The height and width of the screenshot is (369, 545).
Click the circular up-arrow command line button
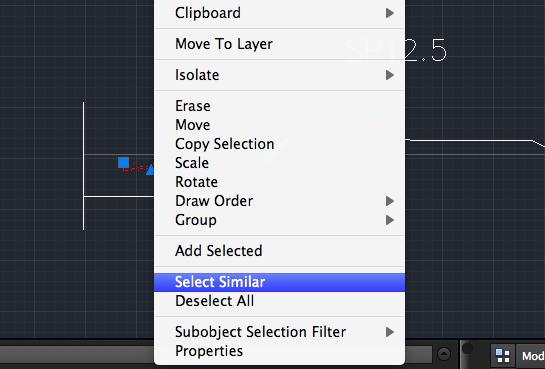[444, 354]
